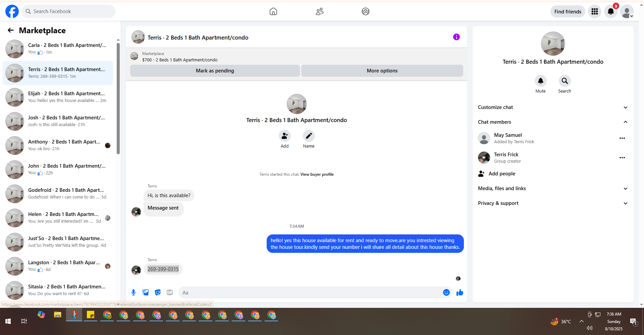
Task: Click the conversation list scrollbar
Action: [x=118, y=98]
